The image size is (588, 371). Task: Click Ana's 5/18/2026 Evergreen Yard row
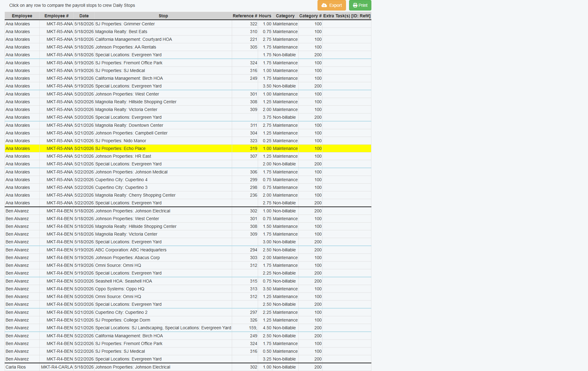[188, 55]
